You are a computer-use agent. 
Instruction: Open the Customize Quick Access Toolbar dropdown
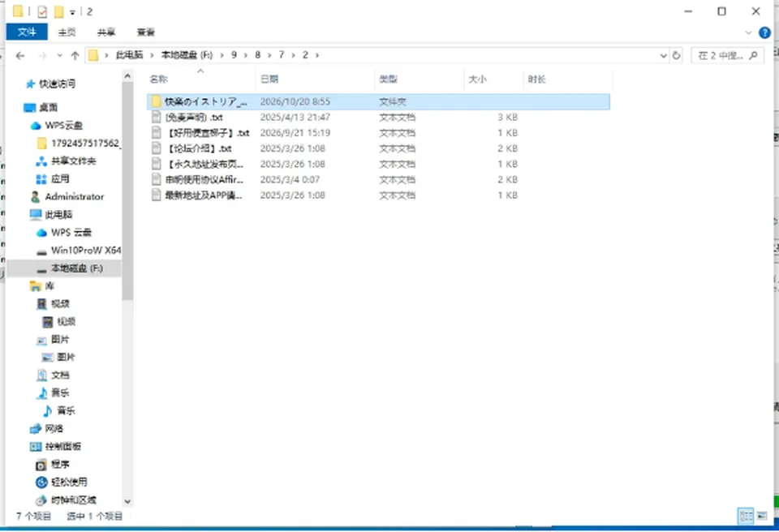72,12
